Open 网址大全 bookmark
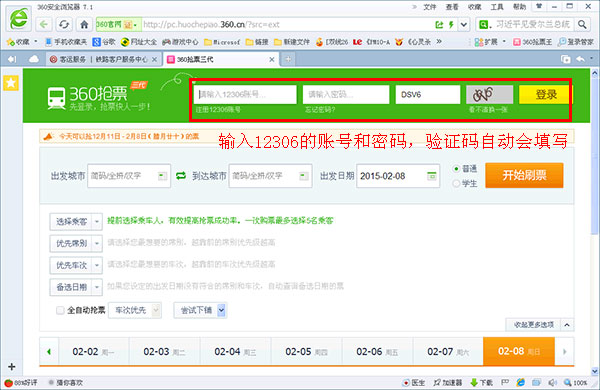Viewport: 600px width, 390px height. [x=139, y=42]
